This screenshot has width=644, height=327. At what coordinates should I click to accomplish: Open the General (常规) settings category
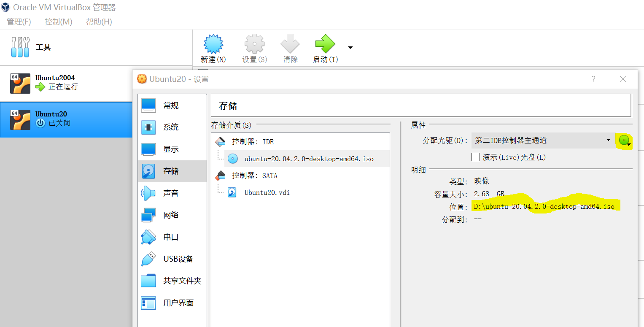tap(172, 105)
